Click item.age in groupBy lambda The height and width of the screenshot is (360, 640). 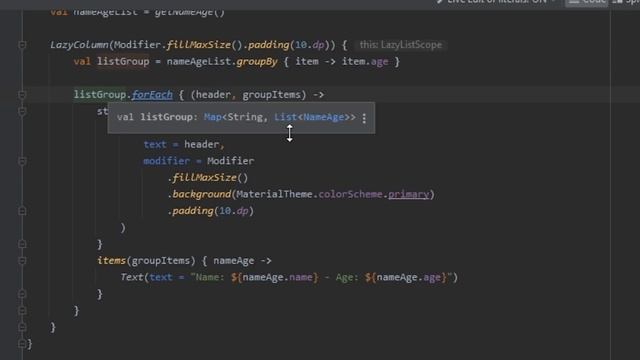[365, 62]
